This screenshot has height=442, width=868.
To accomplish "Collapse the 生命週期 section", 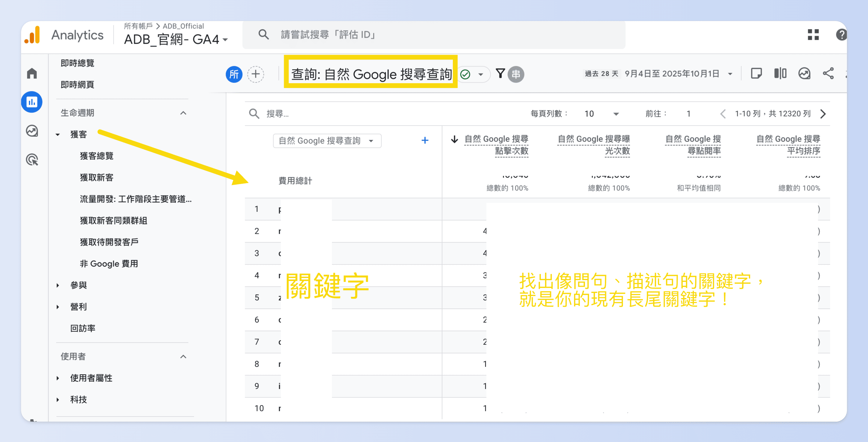I will (183, 113).
